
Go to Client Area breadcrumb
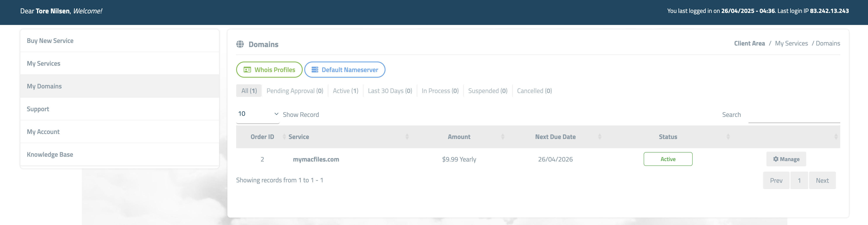click(x=749, y=43)
